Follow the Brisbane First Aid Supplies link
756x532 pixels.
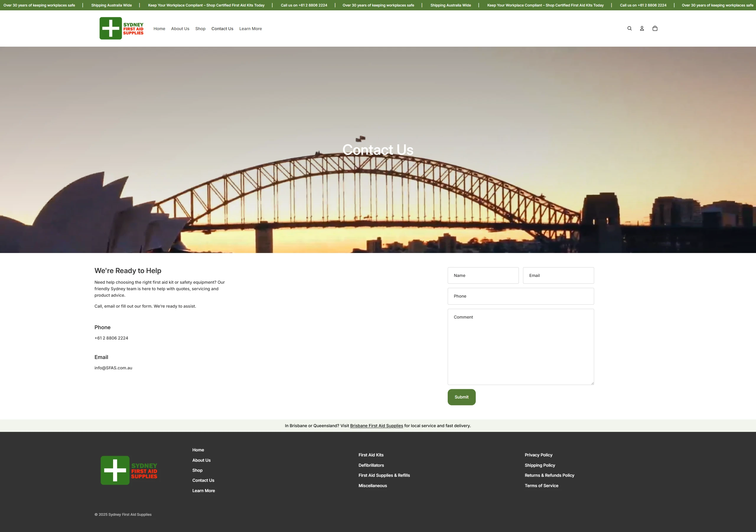point(376,426)
